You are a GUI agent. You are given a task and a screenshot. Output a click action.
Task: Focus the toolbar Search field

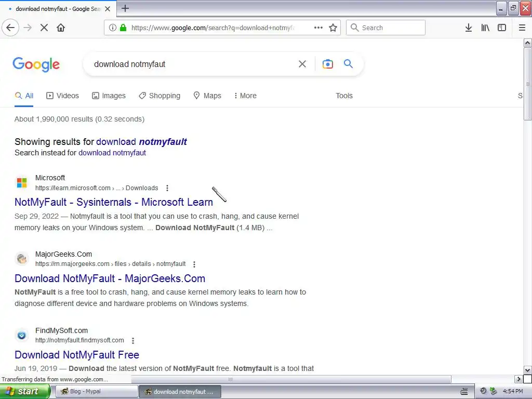click(x=385, y=28)
